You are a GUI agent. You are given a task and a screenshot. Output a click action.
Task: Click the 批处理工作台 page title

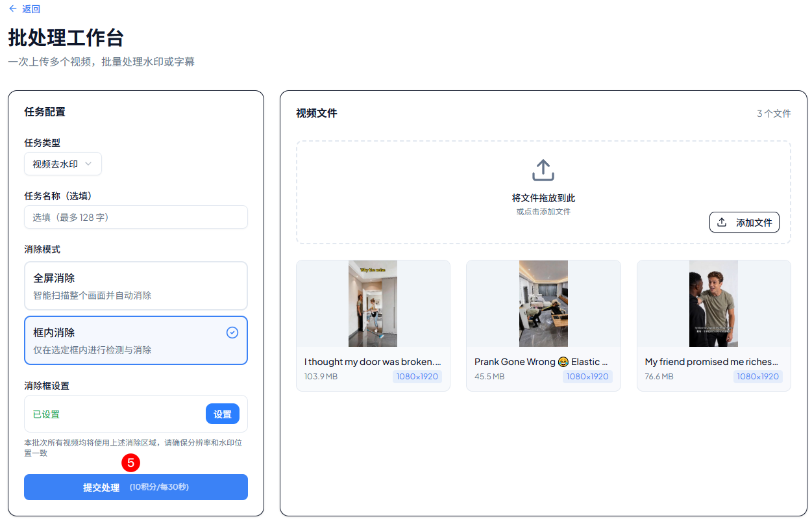[66, 37]
